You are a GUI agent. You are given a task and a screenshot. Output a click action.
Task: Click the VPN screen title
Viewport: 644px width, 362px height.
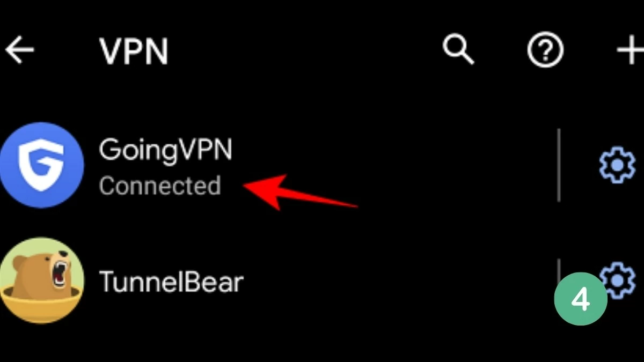click(x=134, y=51)
